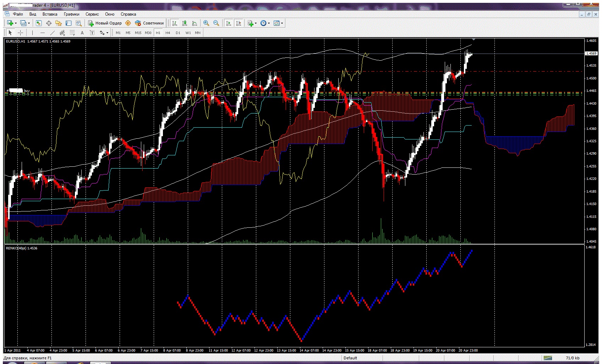The height and width of the screenshot is (364, 602).
Task: Toggle the Terminal panel icon
Action: [x=69, y=23]
